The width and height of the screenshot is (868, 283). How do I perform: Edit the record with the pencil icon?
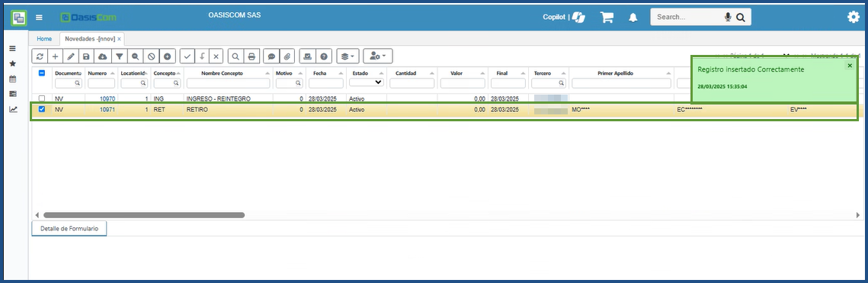click(71, 56)
